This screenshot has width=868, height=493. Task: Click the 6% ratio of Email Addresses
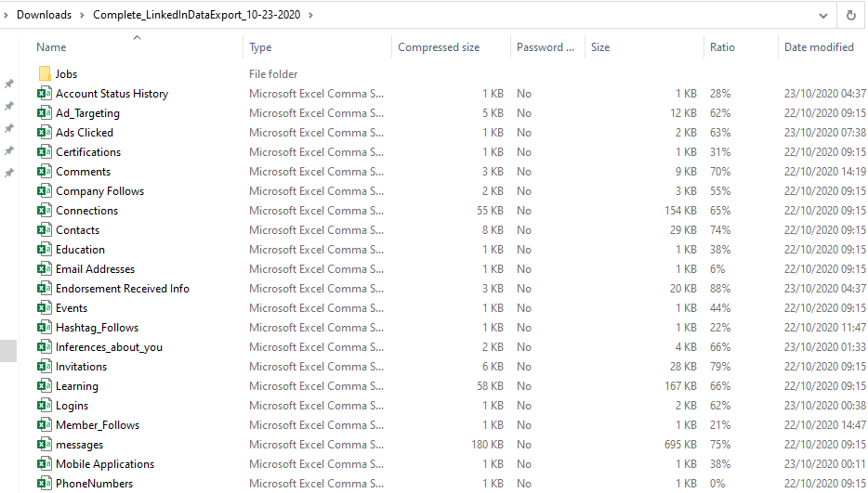pos(717,268)
